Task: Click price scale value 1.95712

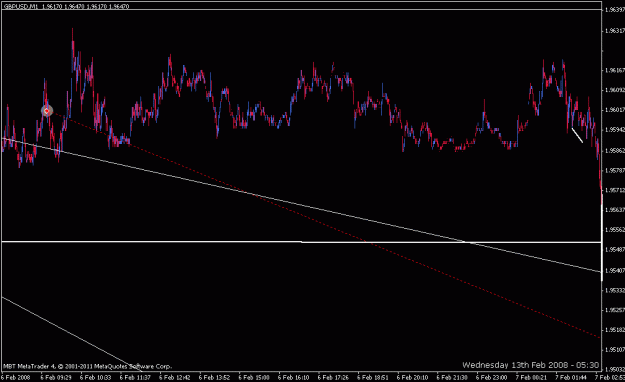Action: [614, 190]
